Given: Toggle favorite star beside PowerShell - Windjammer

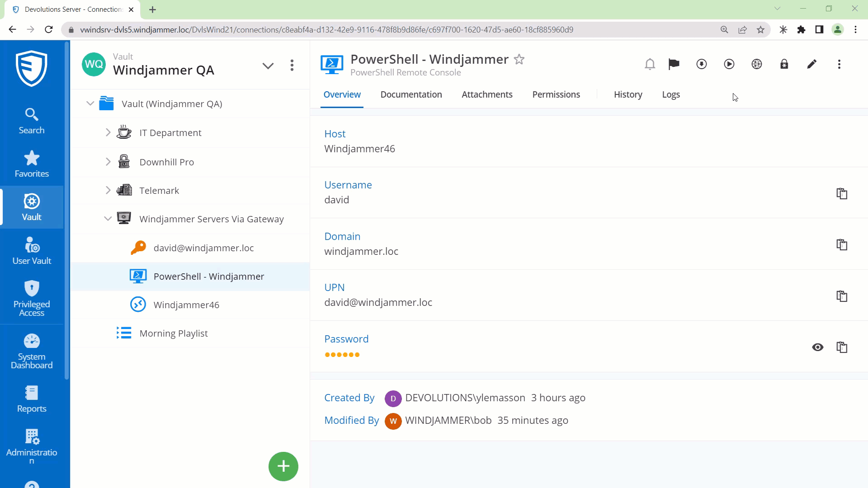Looking at the screenshot, I should tap(519, 60).
